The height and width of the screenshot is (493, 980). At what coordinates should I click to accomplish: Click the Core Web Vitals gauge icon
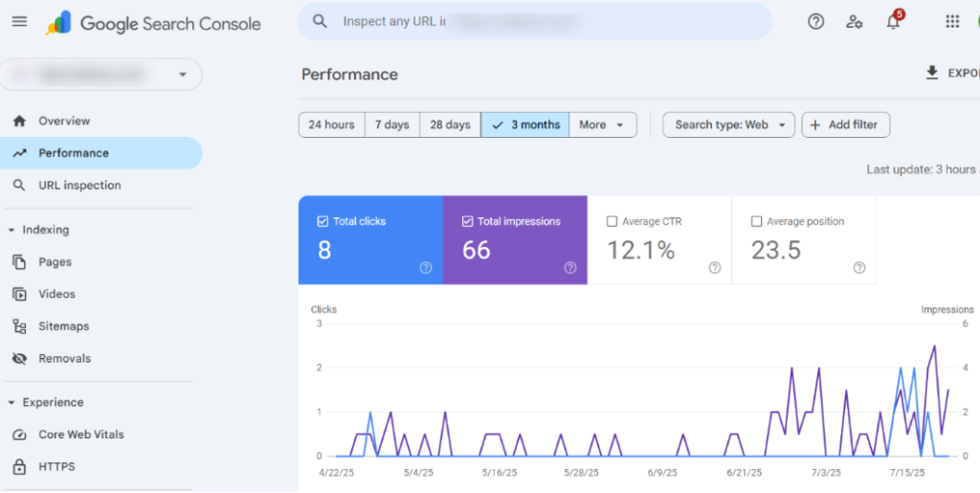pos(19,435)
